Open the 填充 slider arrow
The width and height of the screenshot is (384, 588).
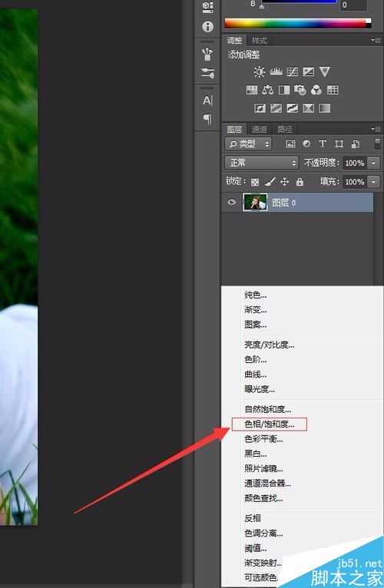(373, 182)
